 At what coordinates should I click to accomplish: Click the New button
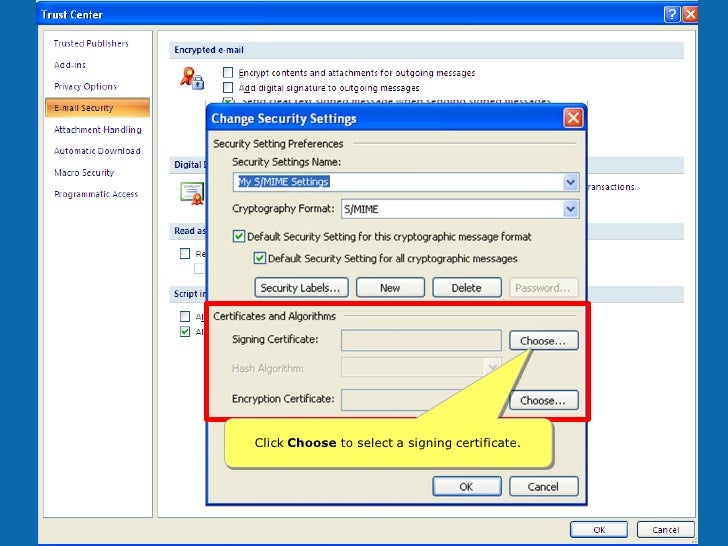pos(390,287)
